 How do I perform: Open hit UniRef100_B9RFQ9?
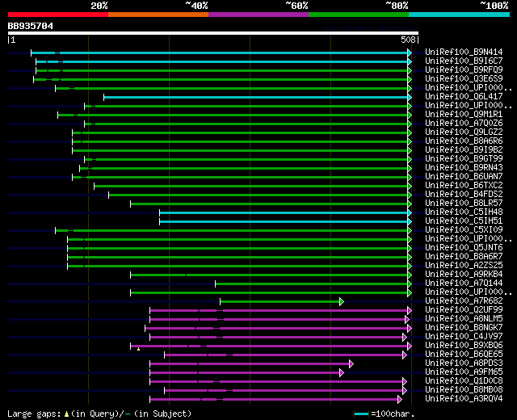click(x=464, y=70)
